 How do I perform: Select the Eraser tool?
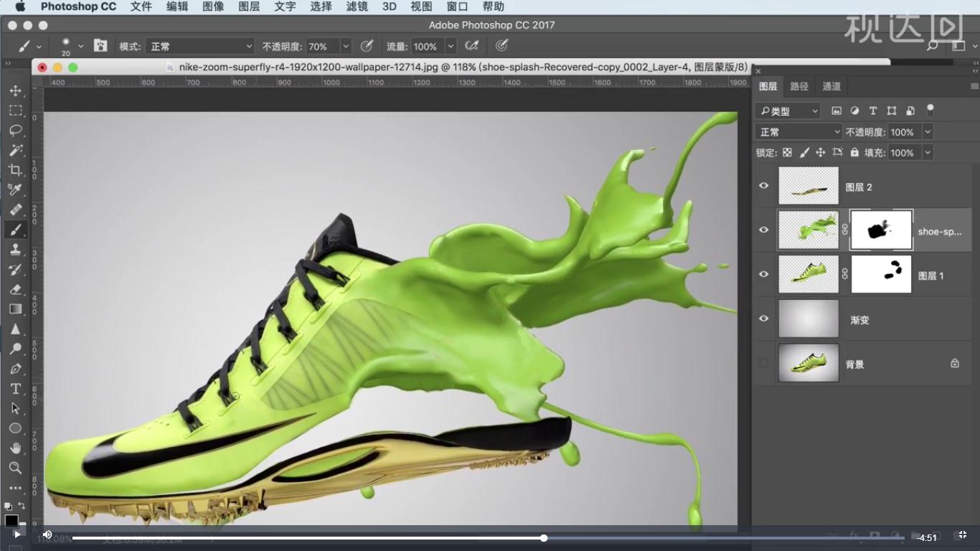(x=15, y=289)
